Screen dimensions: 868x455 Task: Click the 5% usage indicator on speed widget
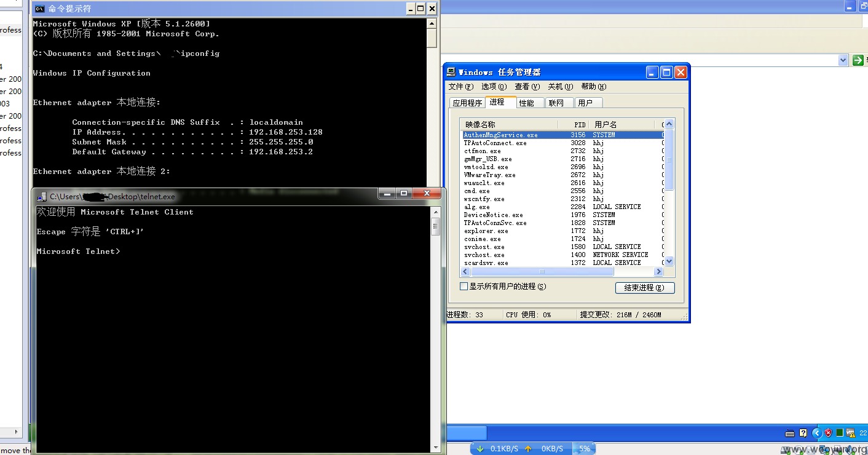(x=584, y=449)
